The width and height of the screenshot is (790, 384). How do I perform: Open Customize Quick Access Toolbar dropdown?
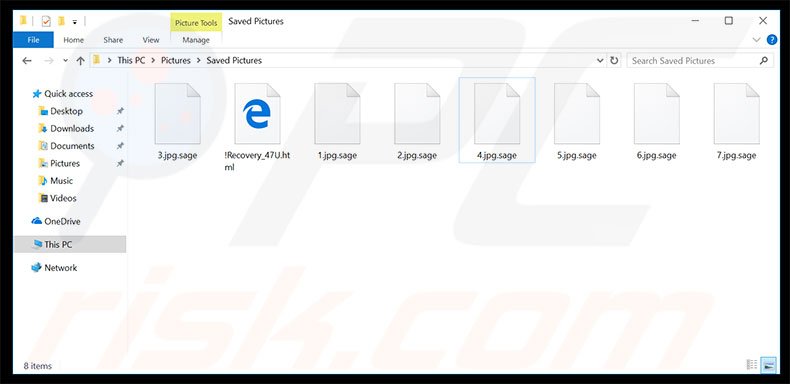pos(75,22)
